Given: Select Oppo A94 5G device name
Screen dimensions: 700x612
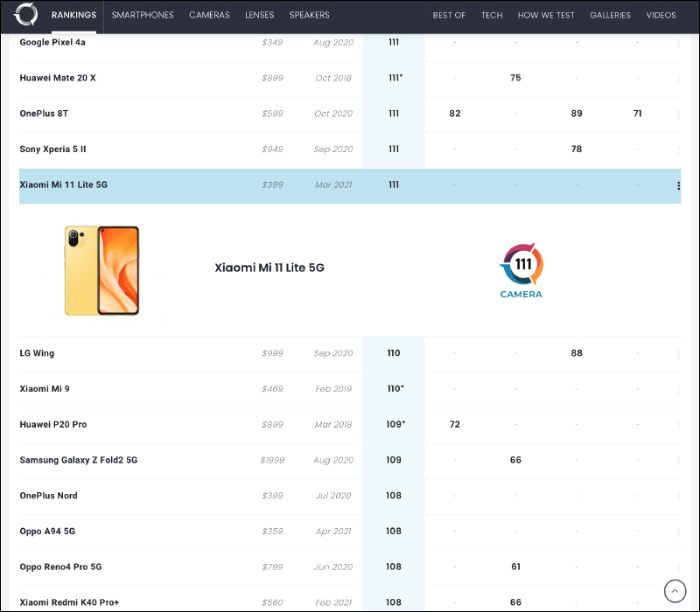Looking at the screenshot, I should (47, 532).
